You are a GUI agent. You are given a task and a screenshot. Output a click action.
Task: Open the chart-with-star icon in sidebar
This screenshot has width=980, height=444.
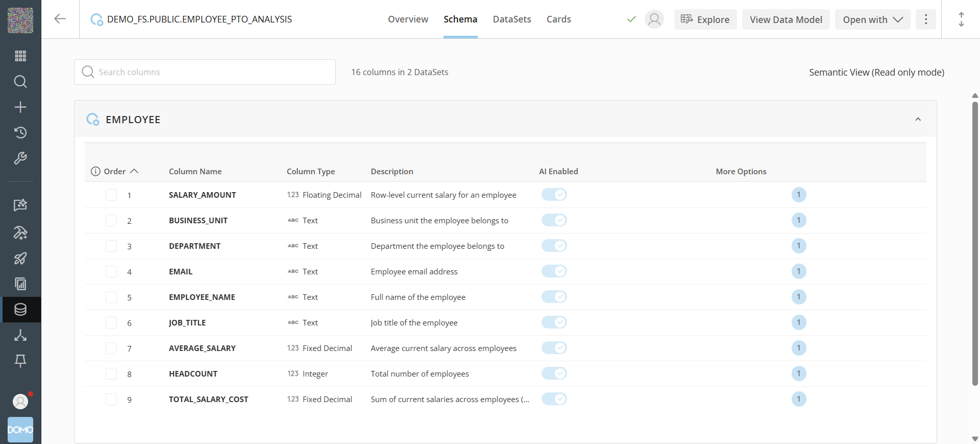point(20,205)
